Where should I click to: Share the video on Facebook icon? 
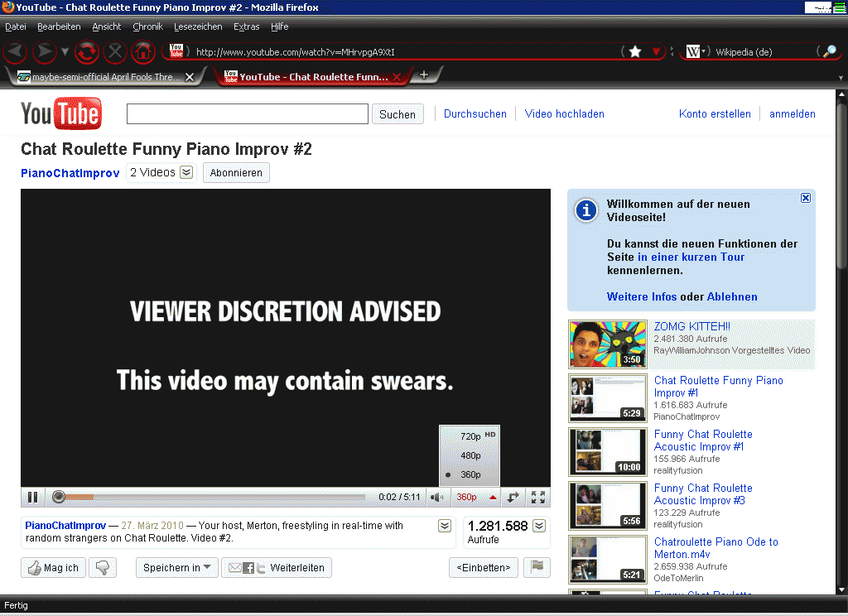coord(248,567)
